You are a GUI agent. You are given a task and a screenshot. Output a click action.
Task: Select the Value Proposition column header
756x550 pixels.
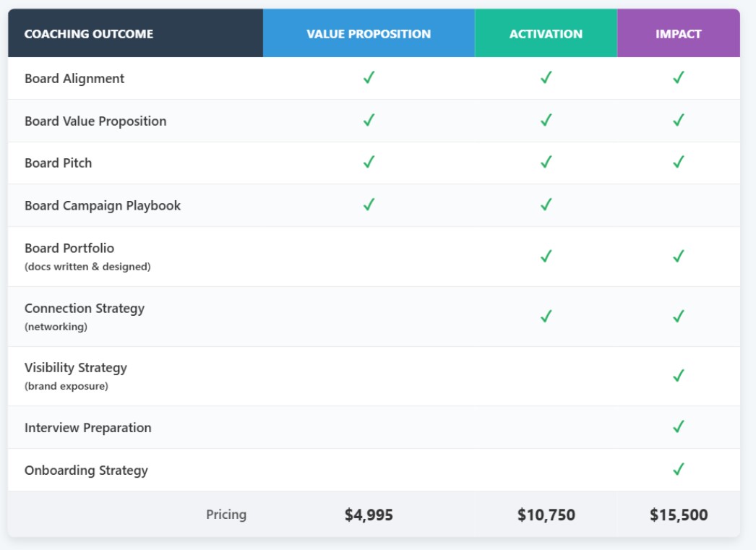pyautogui.click(x=369, y=34)
